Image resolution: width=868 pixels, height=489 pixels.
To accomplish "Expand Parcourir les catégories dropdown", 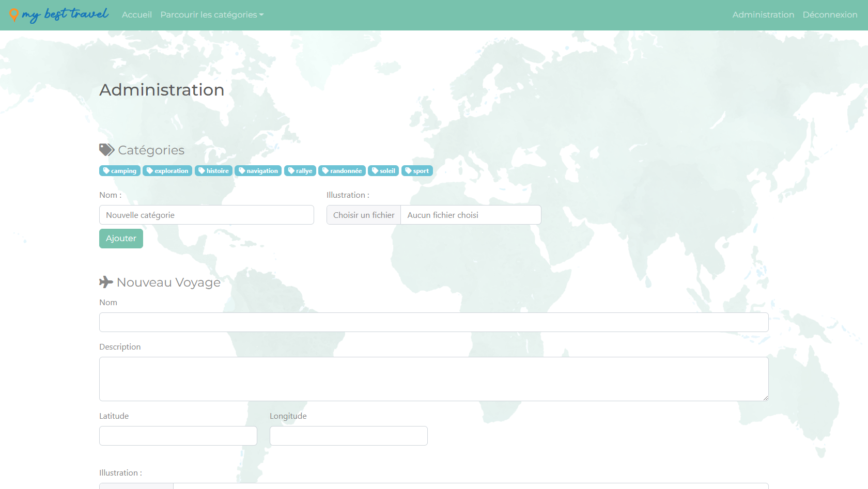I will point(212,15).
